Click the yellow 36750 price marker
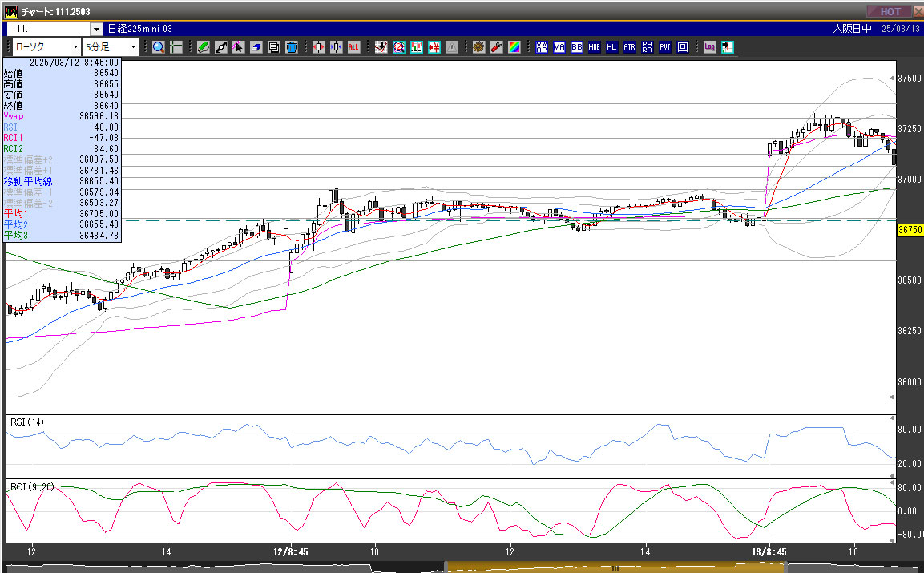924x573 pixels. pos(910,230)
